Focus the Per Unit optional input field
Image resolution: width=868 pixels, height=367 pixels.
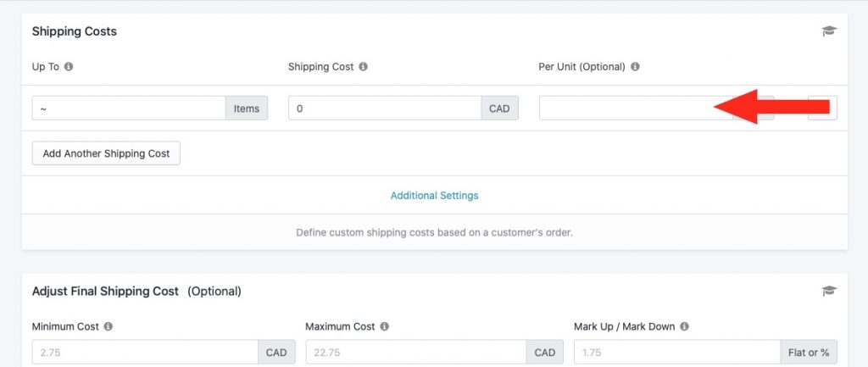click(636, 108)
